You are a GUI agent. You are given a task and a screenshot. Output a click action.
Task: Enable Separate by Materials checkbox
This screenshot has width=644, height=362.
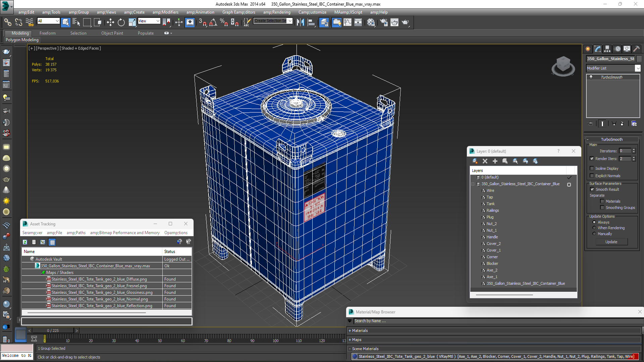point(602,201)
